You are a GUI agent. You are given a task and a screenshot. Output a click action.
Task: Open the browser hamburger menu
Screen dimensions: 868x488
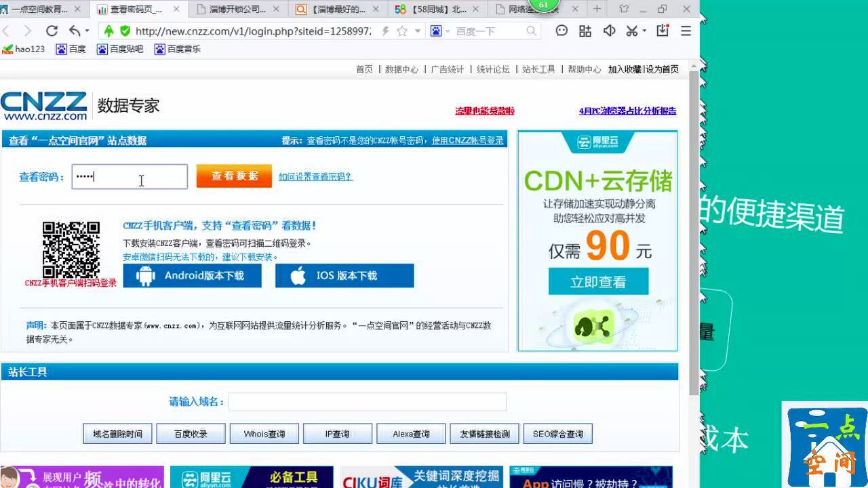coord(686,31)
